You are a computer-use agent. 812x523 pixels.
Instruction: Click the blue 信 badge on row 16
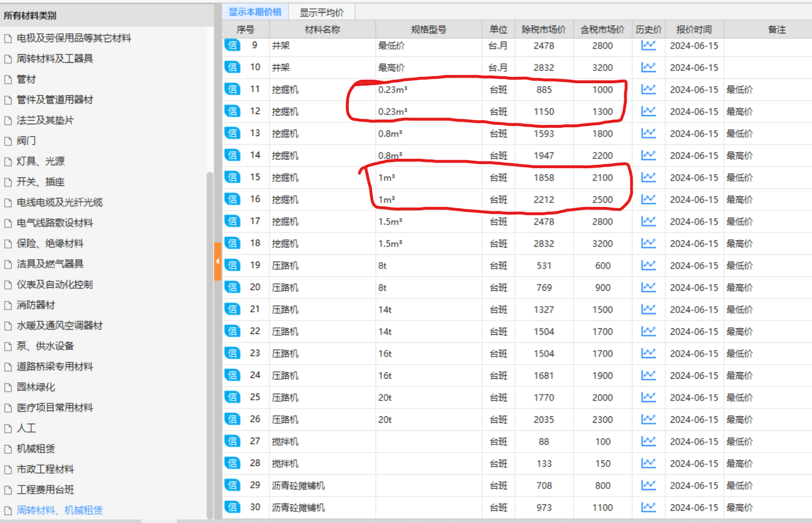[x=233, y=199]
